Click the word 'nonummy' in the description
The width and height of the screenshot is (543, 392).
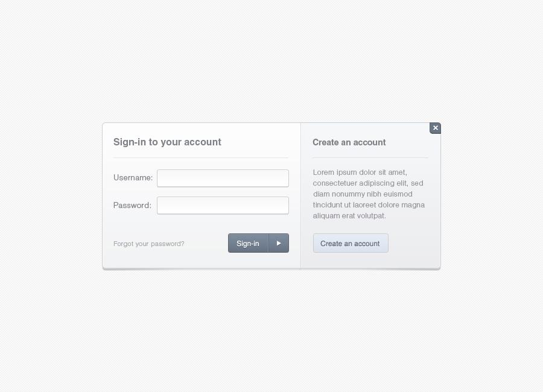[x=348, y=194]
